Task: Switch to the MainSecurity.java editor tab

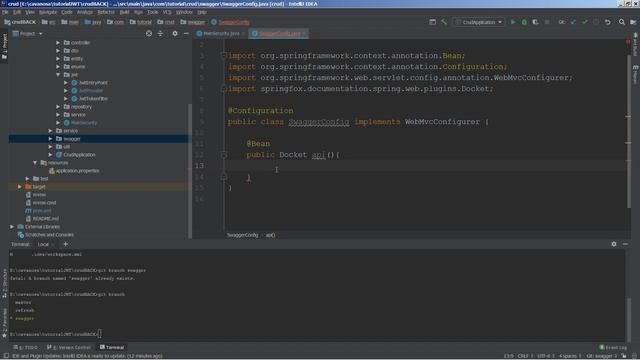Action: click(220, 33)
